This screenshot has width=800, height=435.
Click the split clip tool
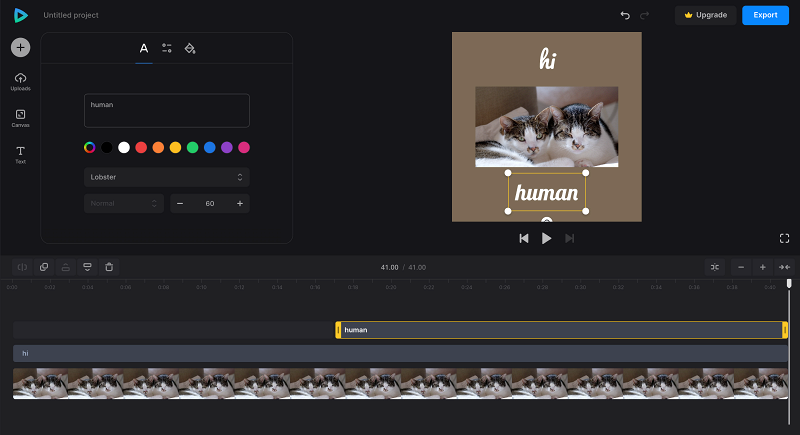point(22,267)
